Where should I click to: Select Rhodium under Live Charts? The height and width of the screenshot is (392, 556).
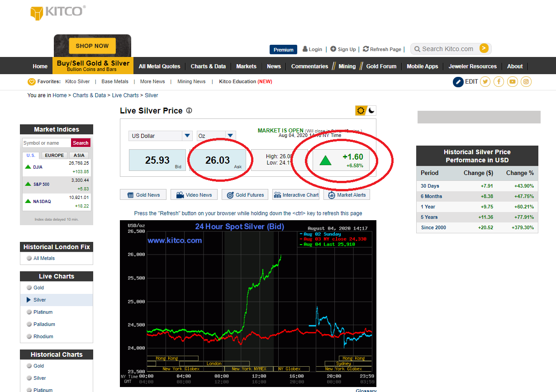[43, 336]
